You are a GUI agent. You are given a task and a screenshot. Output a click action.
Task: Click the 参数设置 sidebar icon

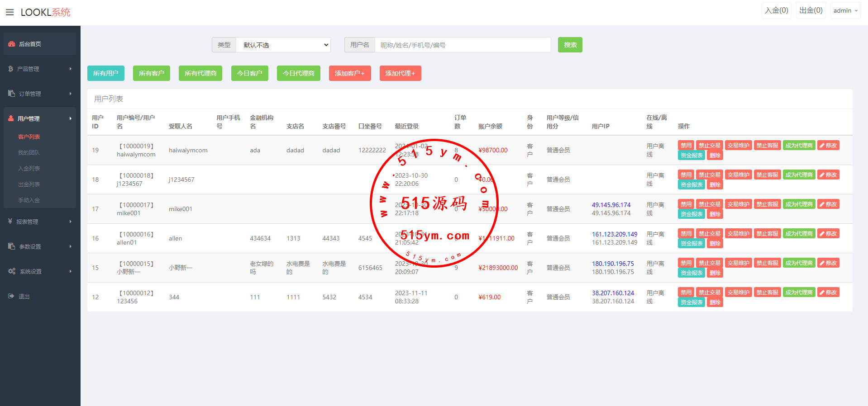tap(12, 246)
